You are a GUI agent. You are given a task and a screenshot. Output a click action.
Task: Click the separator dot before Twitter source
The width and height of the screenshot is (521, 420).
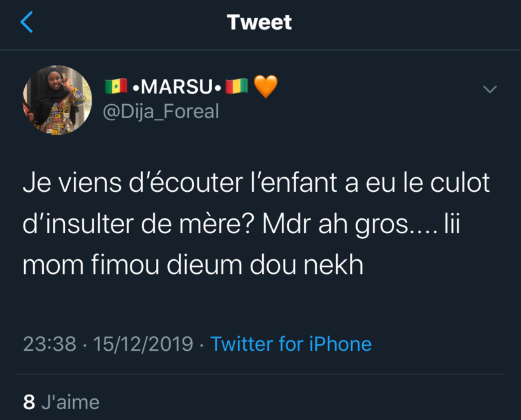click(x=204, y=344)
